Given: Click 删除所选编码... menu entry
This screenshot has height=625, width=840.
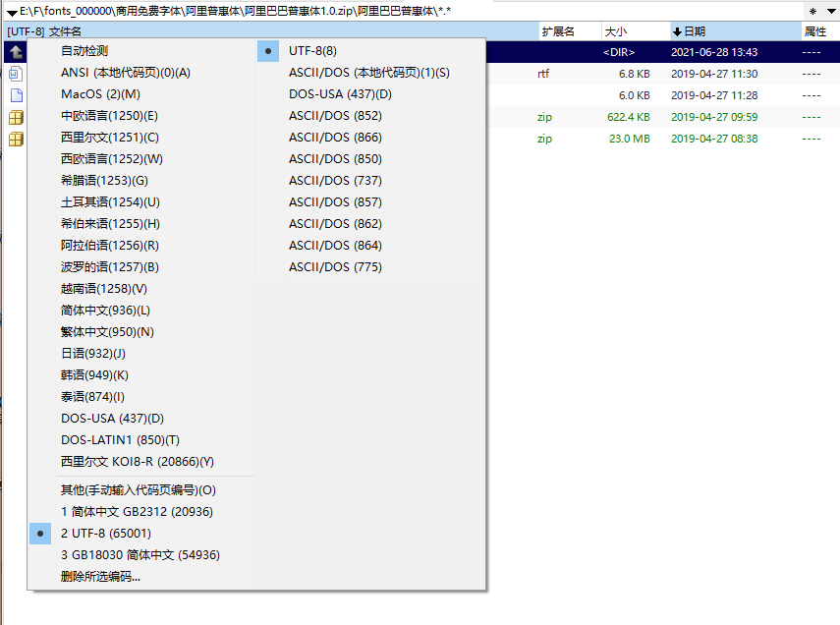Looking at the screenshot, I should pos(100,577).
